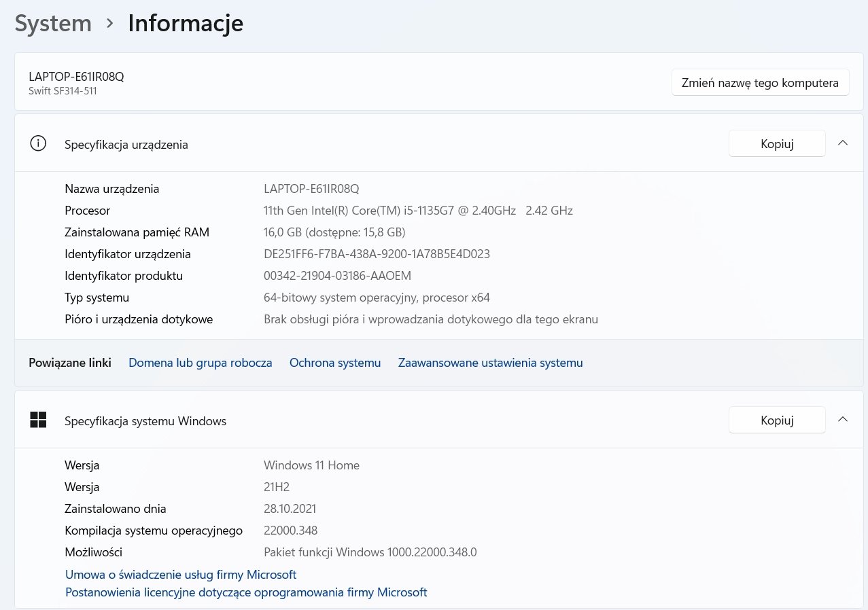Click the Informacje breadcrumb title
Image resolution: width=868 pixels, height=610 pixels.
(x=186, y=23)
